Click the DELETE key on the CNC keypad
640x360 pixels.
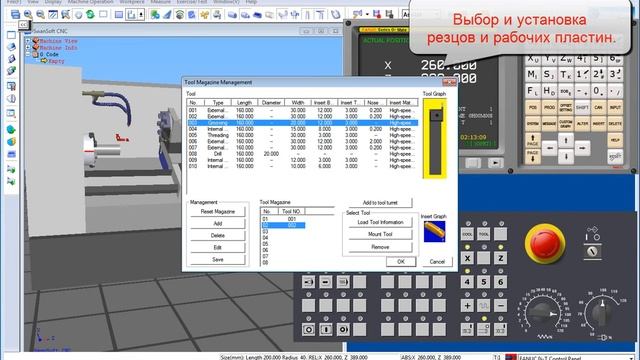(615, 123)
